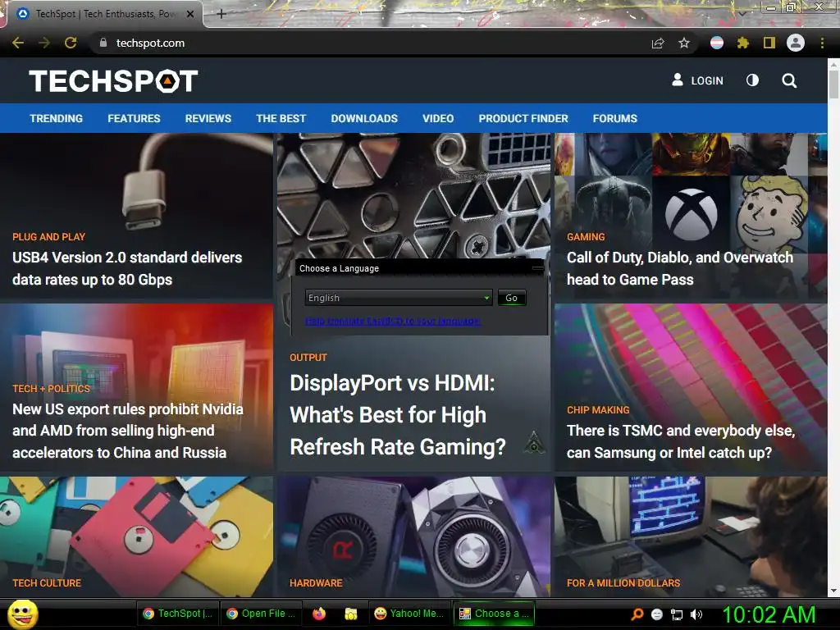Open the FEATURES menu item
This screenshot has width=840, height=630.
[x=134, y=118]
